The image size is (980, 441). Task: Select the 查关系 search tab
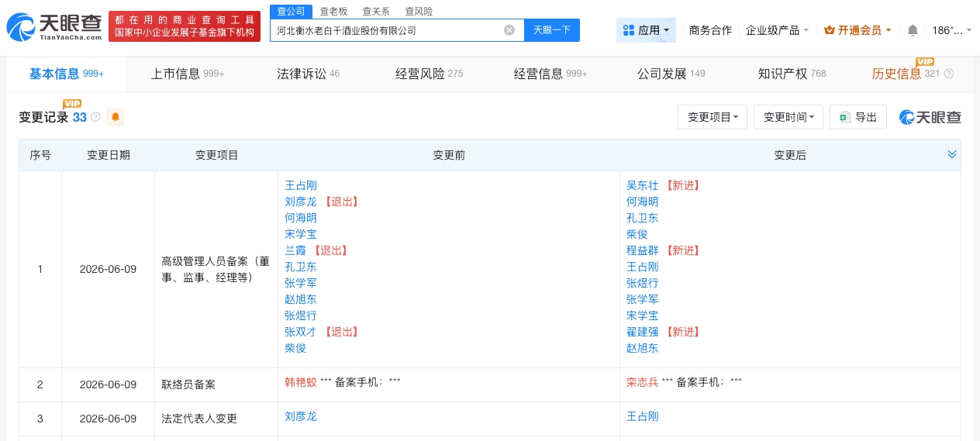pos(376,11)
